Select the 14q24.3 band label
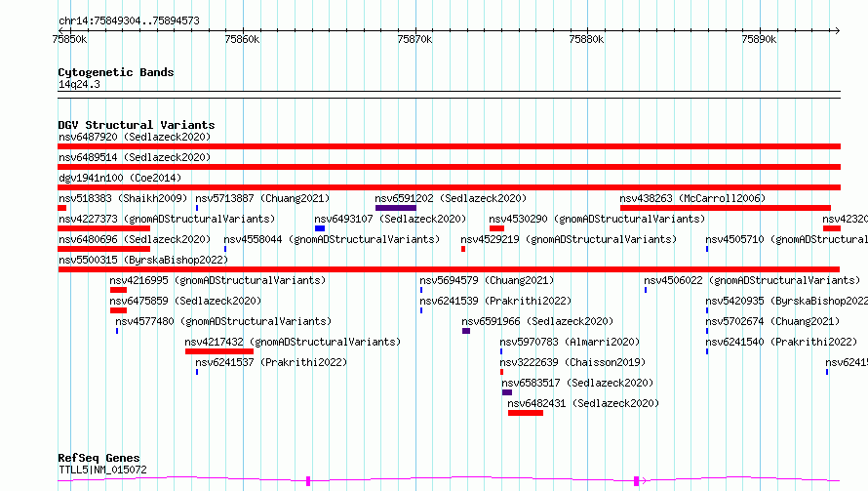 79,84
